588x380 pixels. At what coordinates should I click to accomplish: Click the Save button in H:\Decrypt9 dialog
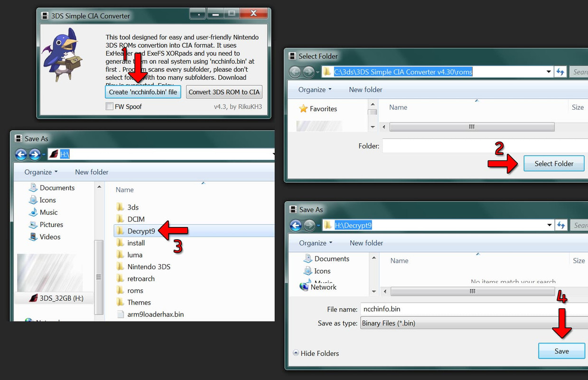pos(561,351)
